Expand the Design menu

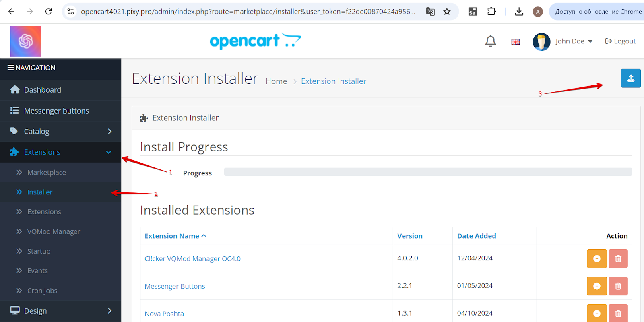pyautogui.click(x=60, y=311)
